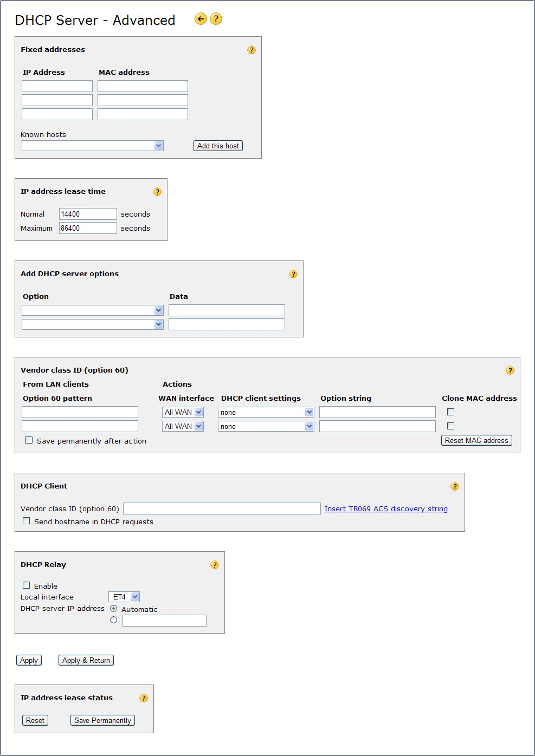Click Insert TR069 ACS discovery string link
This screenshot has height=756, width=535.
tap(386, 509)
